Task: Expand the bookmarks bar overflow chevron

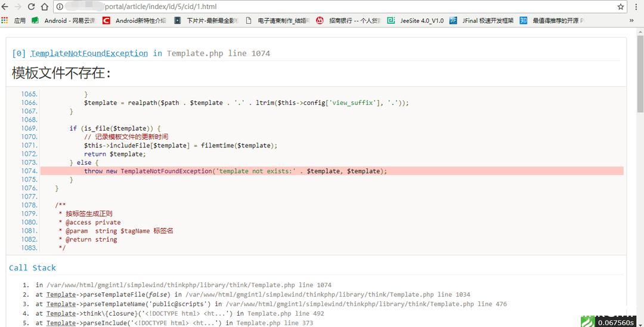Action: pos(631,20)
